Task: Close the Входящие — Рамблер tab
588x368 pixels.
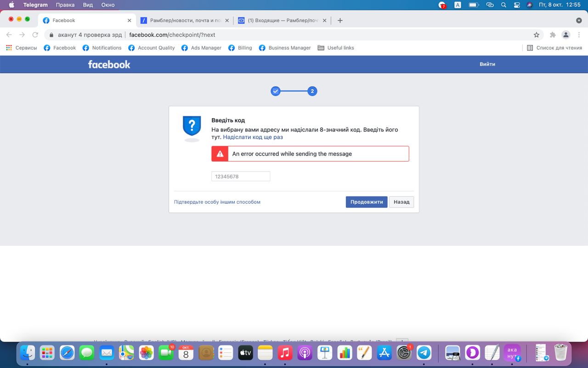Action: pyautogui.click(x=325, y=20)
